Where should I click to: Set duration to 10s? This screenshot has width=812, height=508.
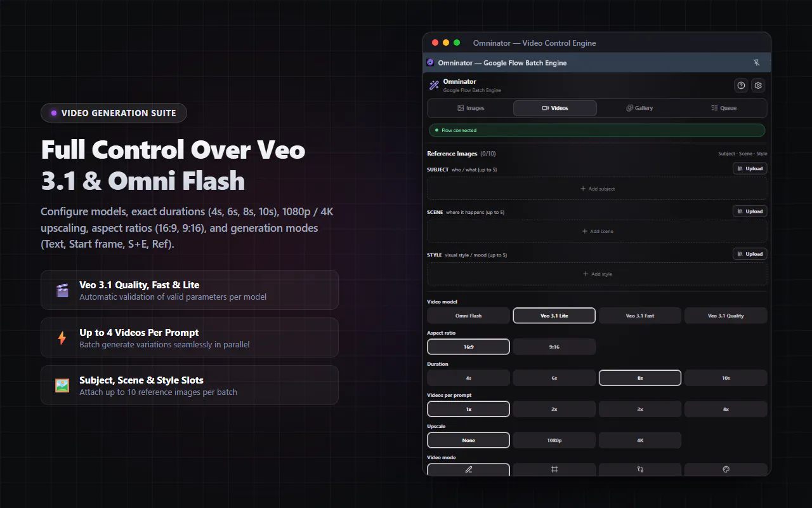click(x=726, y=378)
